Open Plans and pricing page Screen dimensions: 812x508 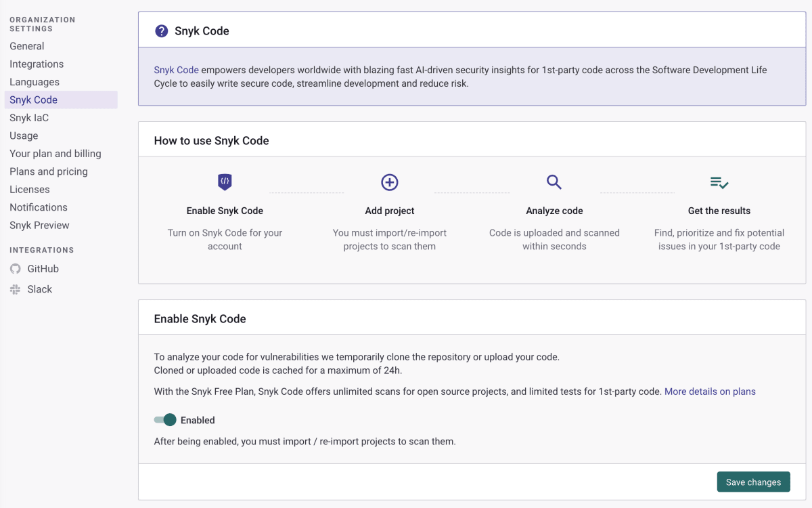49,171
